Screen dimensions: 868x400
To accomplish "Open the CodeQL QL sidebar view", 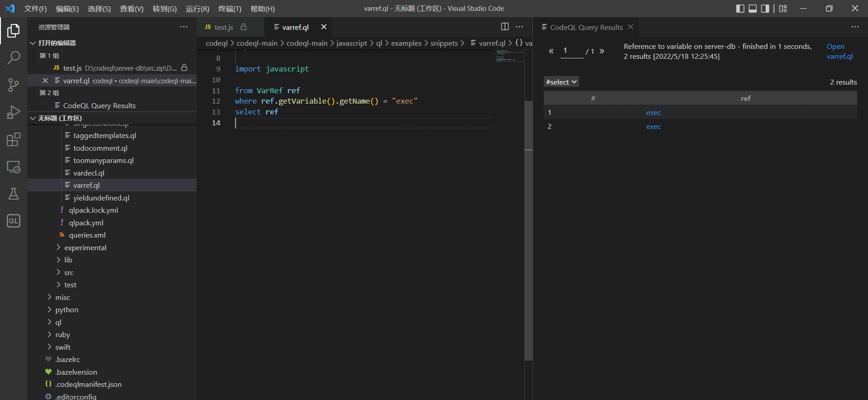I will (14, 221).
